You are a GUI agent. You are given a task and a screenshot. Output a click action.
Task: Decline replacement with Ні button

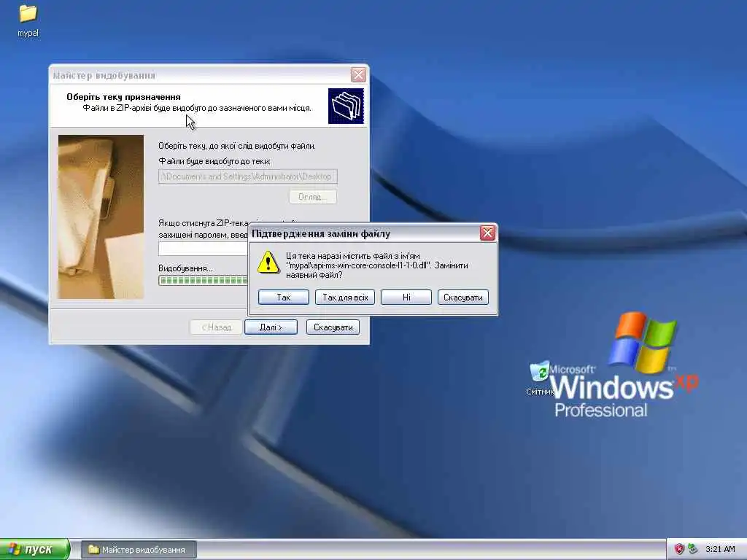click(406, 297)
